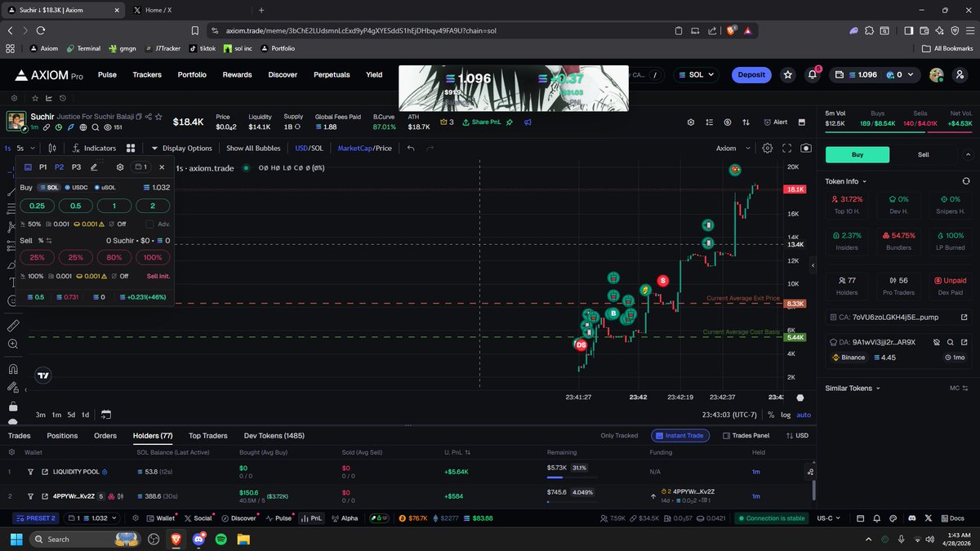The height and width of the screenshot is (551, 980).
Task: Switch to the Top Traders tab
Action: click(208, 436)
